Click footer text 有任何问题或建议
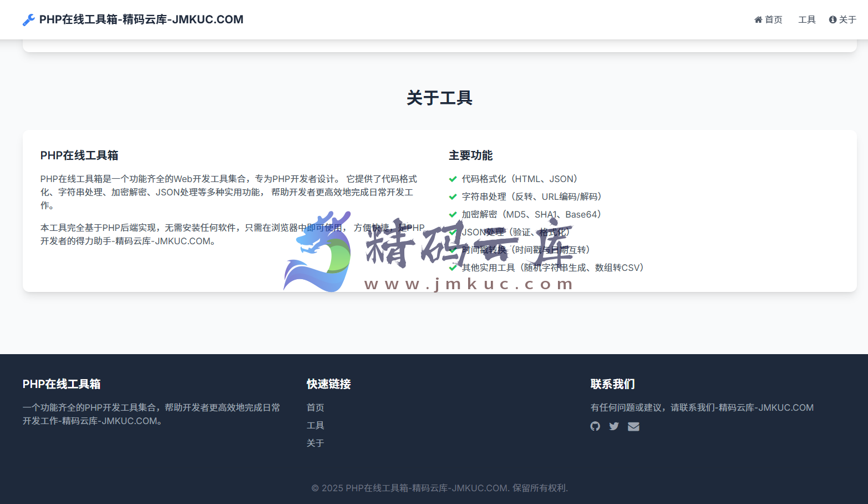The image size is (868, 504). [x=702, y=407]
